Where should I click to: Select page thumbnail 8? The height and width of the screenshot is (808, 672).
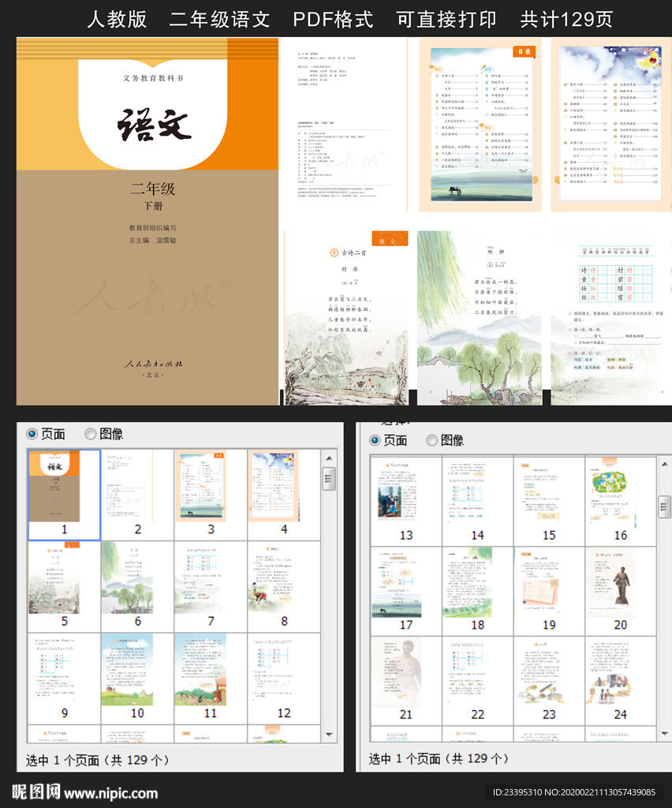(284, 586)
